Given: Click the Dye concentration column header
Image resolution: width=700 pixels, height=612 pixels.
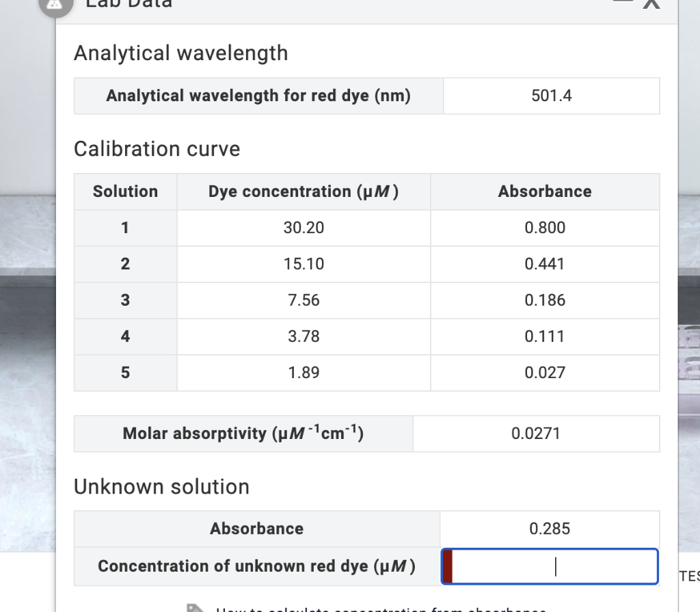Looking at the screenshot, I should [304, 191].
